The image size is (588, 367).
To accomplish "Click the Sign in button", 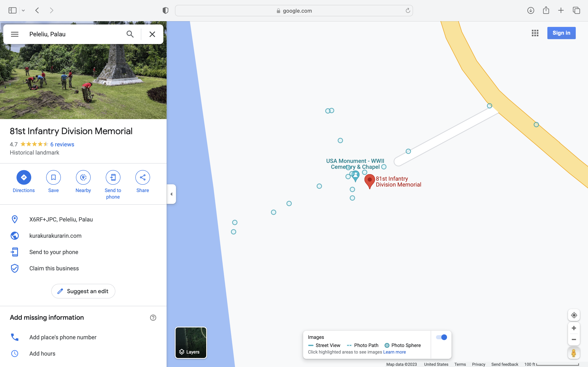I will coord(561,33).
